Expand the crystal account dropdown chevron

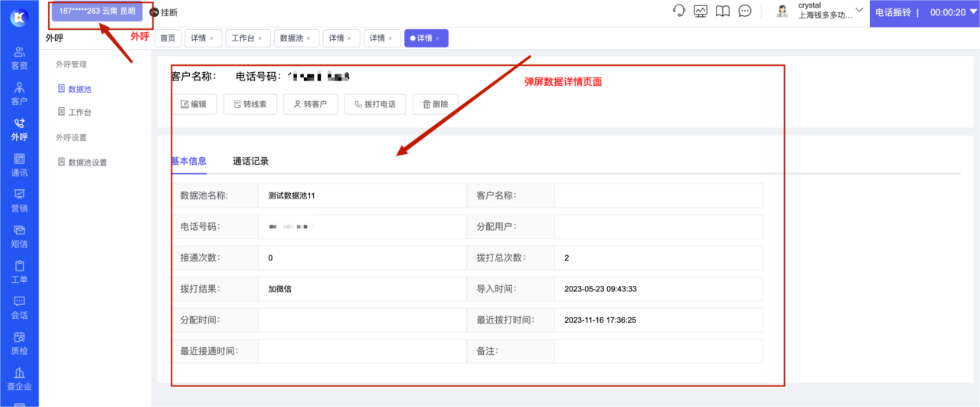coord(858,10)
